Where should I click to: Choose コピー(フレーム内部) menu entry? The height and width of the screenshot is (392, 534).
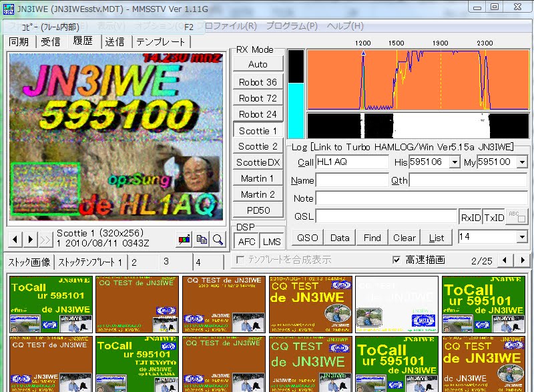click(x=104, y=27)
